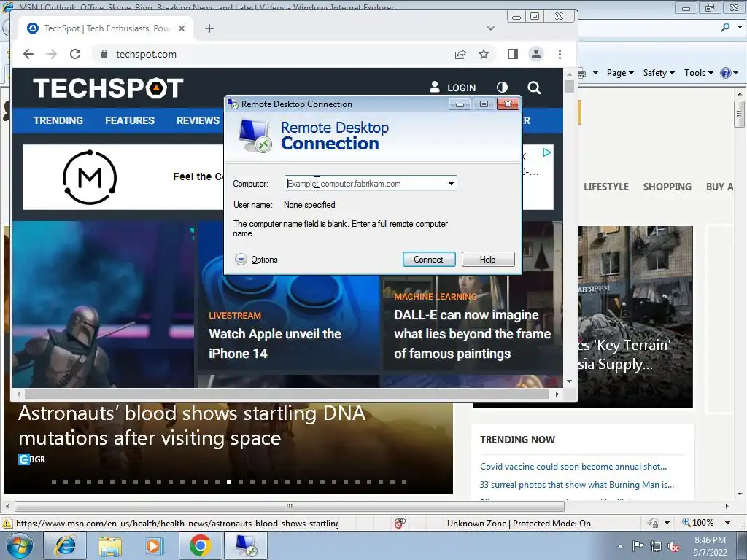Click the Chrome page vertical scrollbar thumb

[569, 86]
